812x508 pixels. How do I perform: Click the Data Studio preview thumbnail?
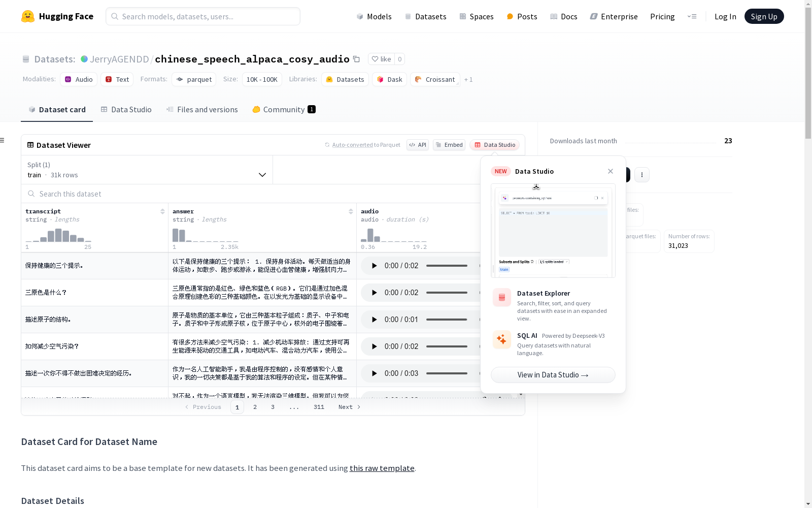click(x=553, y=231)
